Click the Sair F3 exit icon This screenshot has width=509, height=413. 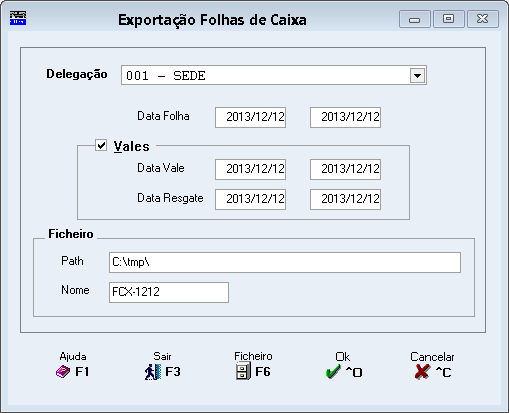(x=153, y=372)
